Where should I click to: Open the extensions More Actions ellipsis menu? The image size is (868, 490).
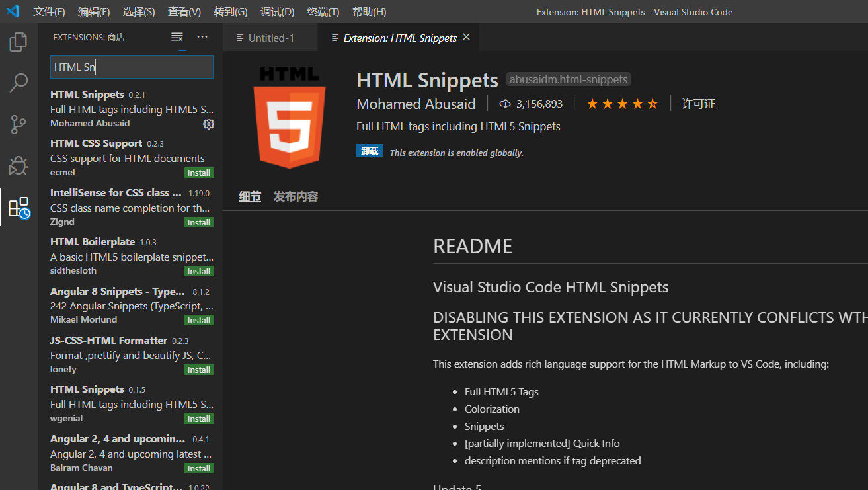tap(202, 37)
